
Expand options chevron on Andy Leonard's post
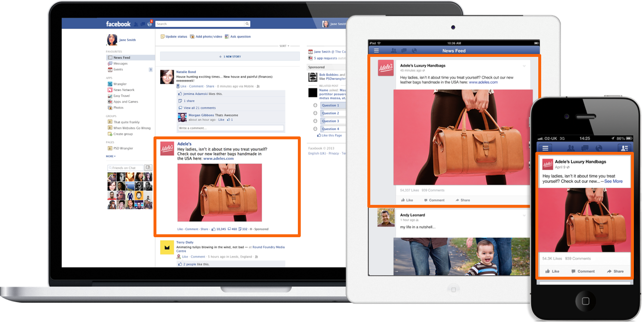click(x=524, y=215)
